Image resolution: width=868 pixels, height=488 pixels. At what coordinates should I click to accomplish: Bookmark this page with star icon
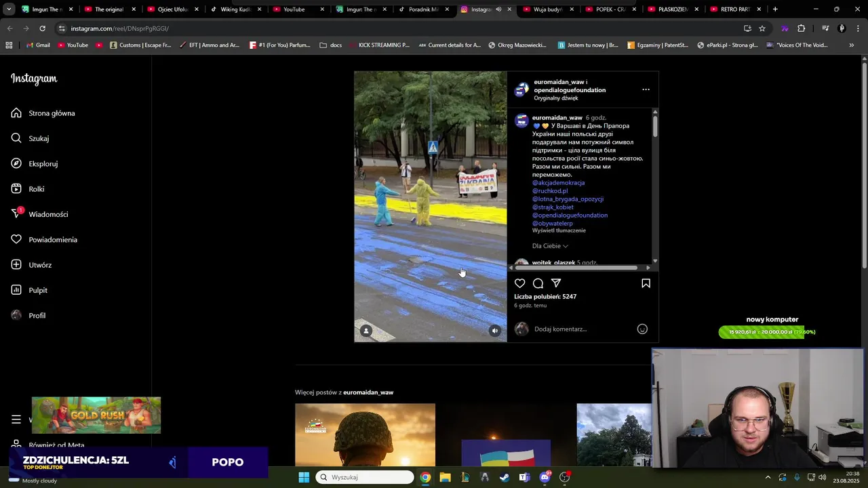coord(762,28)
